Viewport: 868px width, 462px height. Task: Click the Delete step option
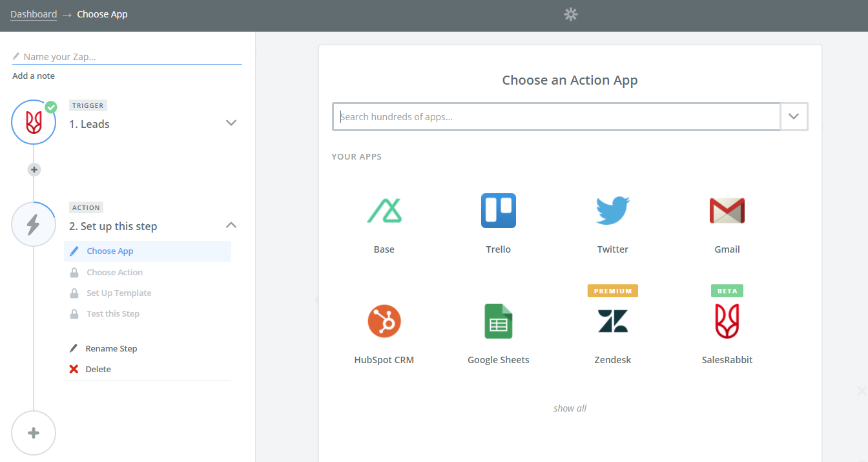pyautogui.click(x=98, y=369)
